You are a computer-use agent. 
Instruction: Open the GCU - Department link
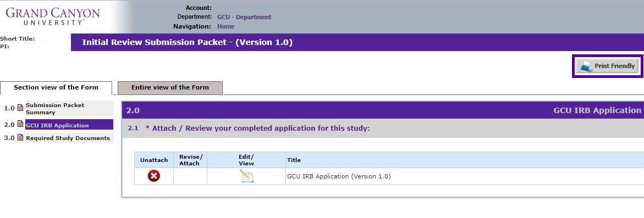tap(244, 17)
